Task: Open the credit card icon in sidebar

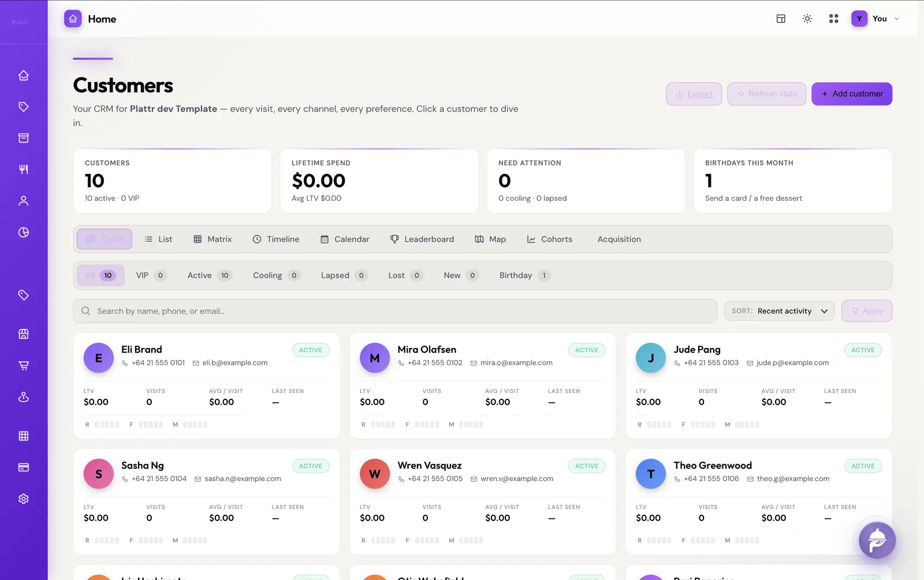Action: (24, 467)
